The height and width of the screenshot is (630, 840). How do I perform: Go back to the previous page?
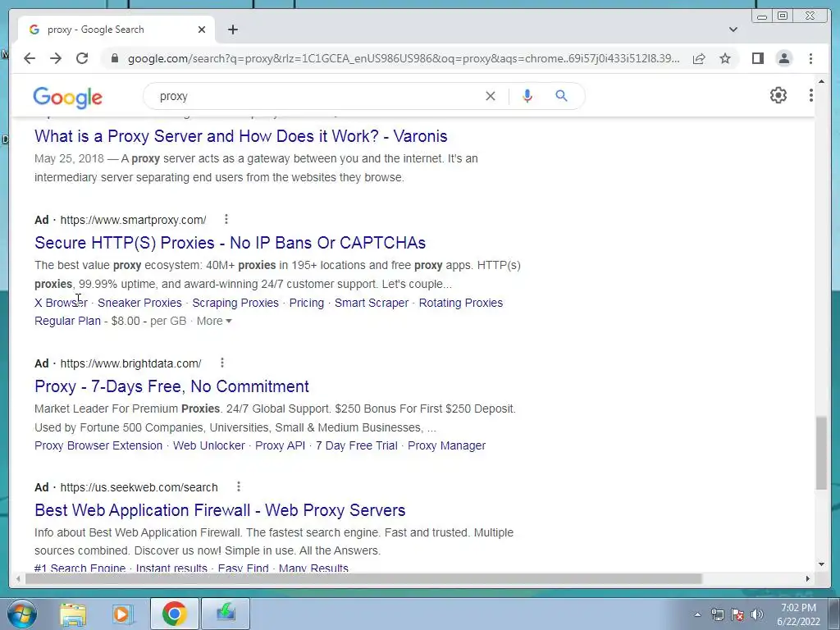click(30, 58)
